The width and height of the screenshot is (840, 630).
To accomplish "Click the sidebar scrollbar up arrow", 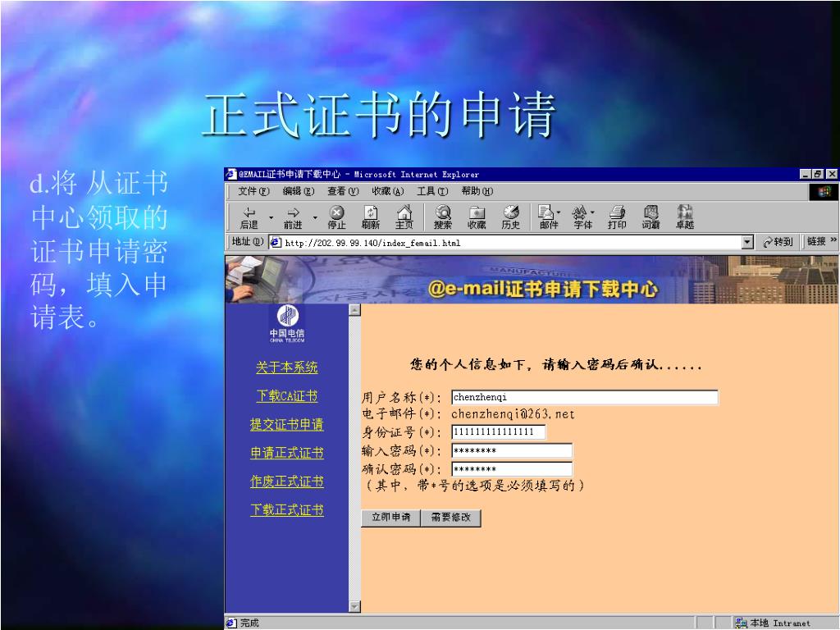I will [x=354, y=310].
